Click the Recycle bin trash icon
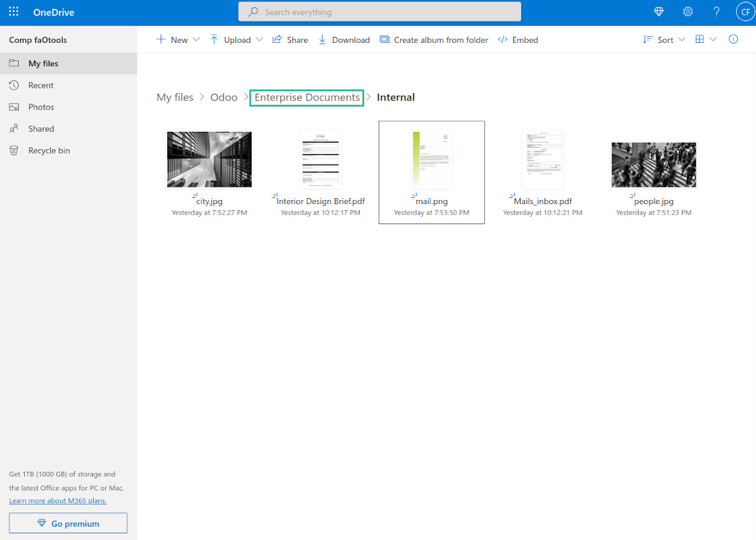Viewport: 756px width, 540px height. point(14,151)
